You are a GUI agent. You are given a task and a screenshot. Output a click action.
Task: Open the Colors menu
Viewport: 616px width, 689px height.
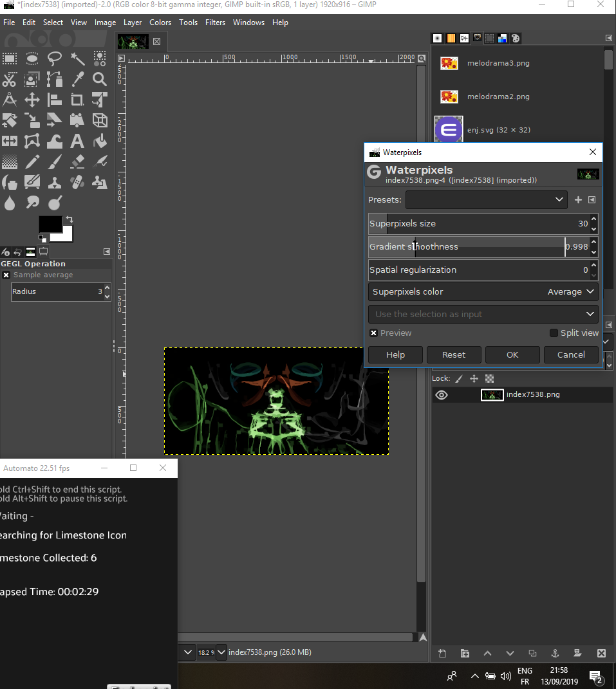click(160, 23)
